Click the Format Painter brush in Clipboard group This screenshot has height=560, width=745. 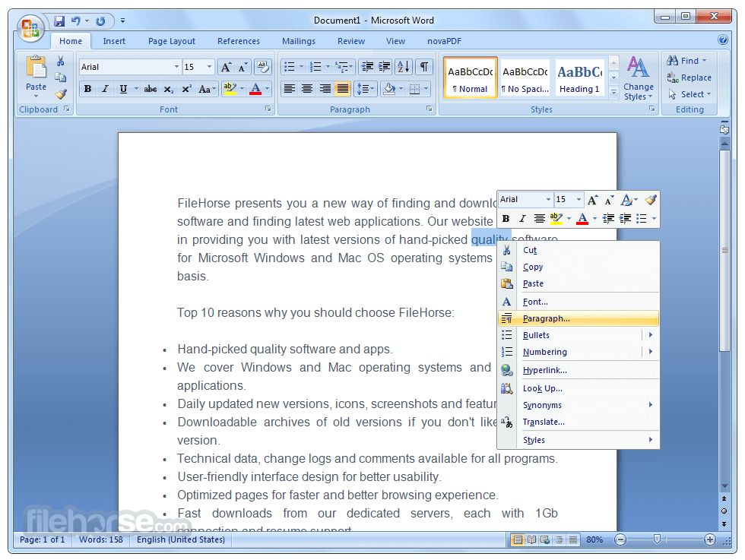pyautogui.click(x=61, y=94)
